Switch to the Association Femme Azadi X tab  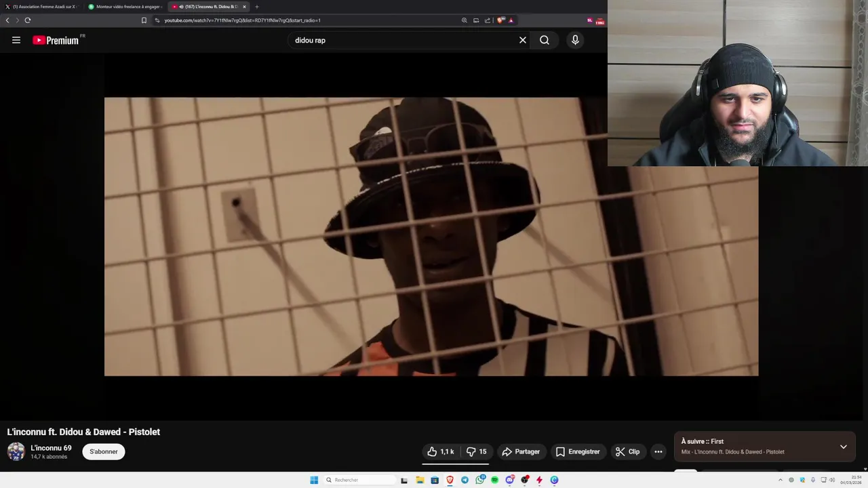tap(42, 7)
